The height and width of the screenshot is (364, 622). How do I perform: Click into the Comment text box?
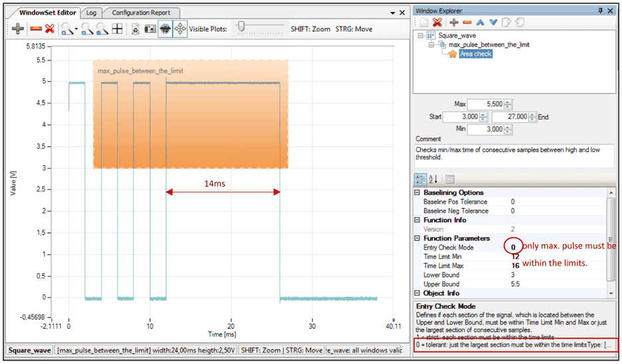[514, 155]
